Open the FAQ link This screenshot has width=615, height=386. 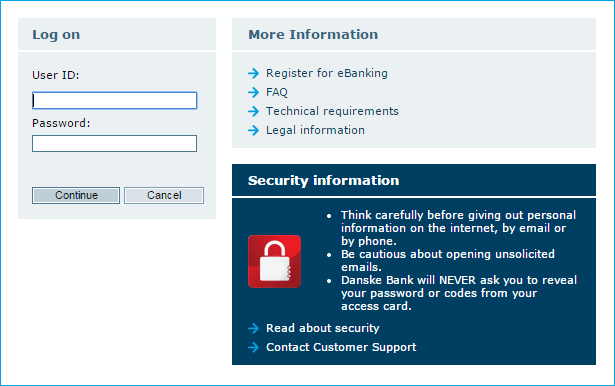click(277, 92)
